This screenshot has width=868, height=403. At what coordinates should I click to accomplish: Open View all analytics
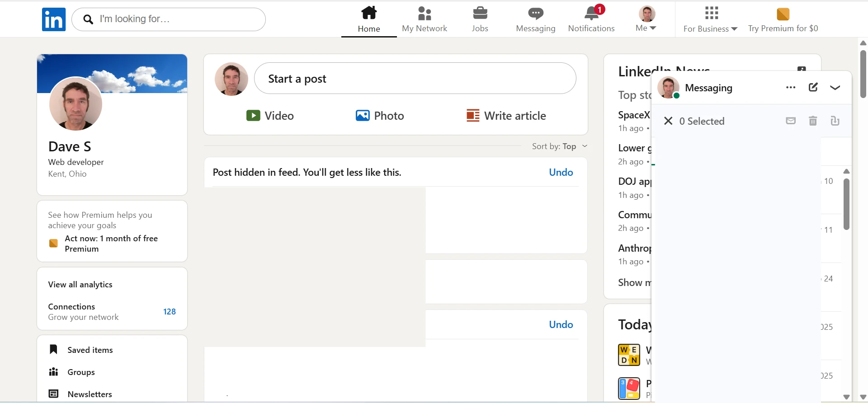(80, 285)
